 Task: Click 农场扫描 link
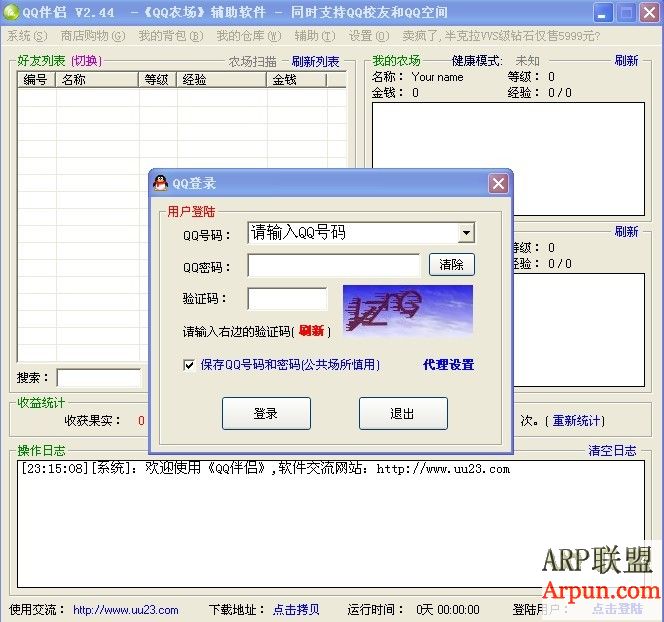[x=253, y=62]
